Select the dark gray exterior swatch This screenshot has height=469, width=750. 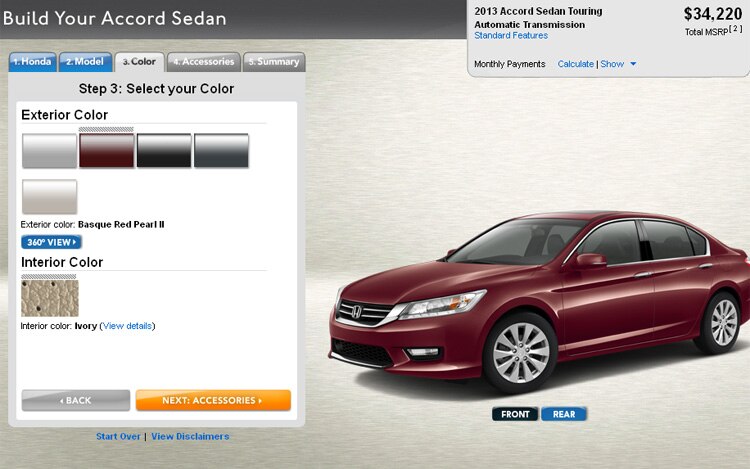pyautogui.click(x=221, y=151)
